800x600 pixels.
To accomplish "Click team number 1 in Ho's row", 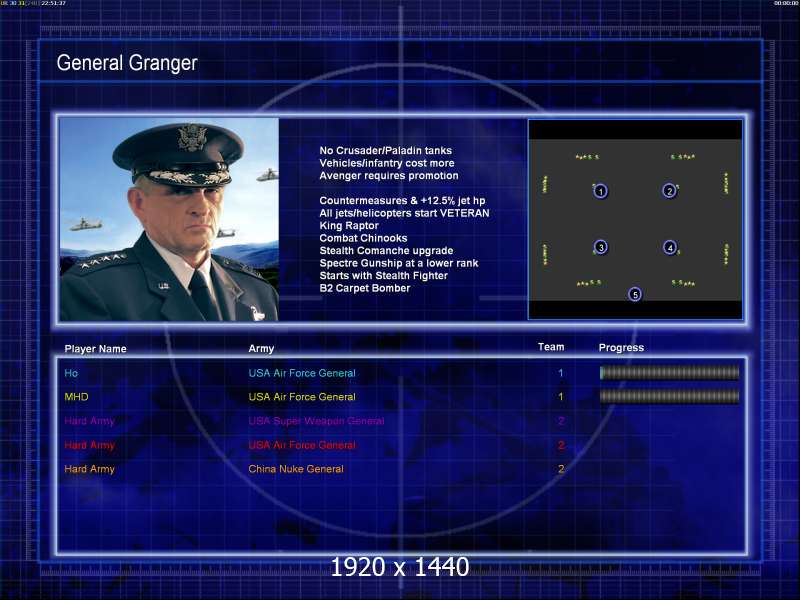I will pos(561,373).
